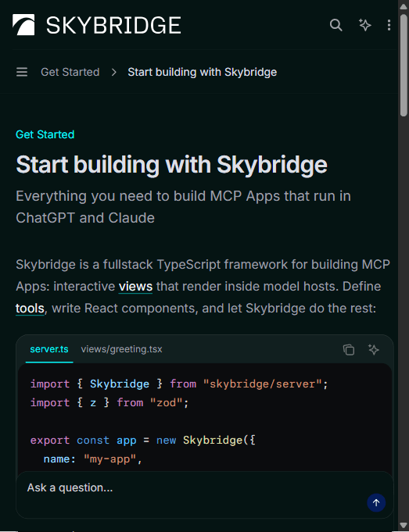Follow the tools link
409x532 pixels.
coord(30,309)
